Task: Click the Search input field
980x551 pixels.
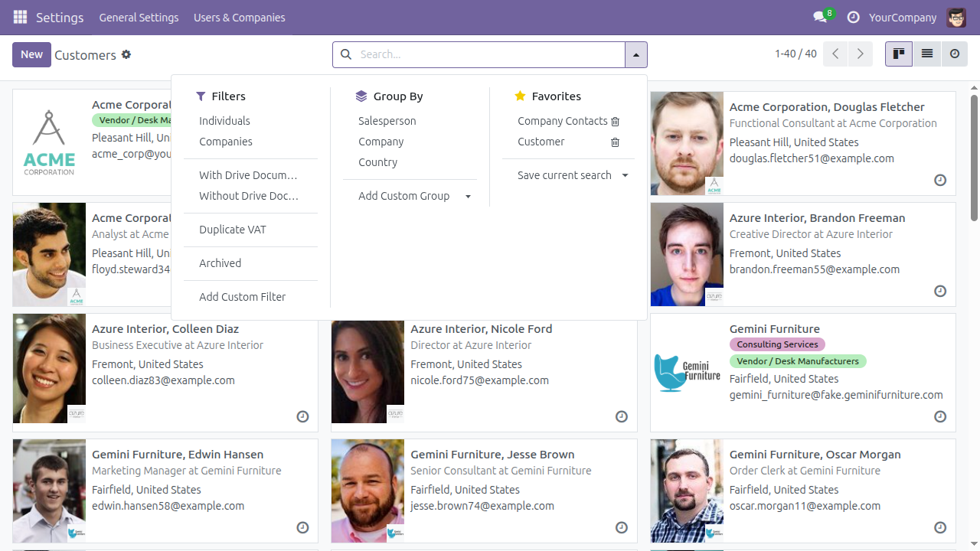Action: [490, 54]
